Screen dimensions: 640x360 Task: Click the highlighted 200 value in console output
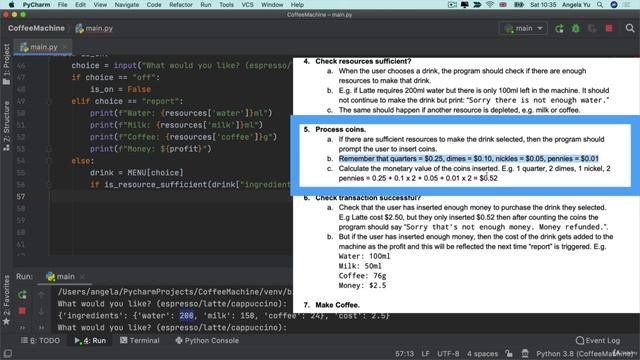coord(187,316)
